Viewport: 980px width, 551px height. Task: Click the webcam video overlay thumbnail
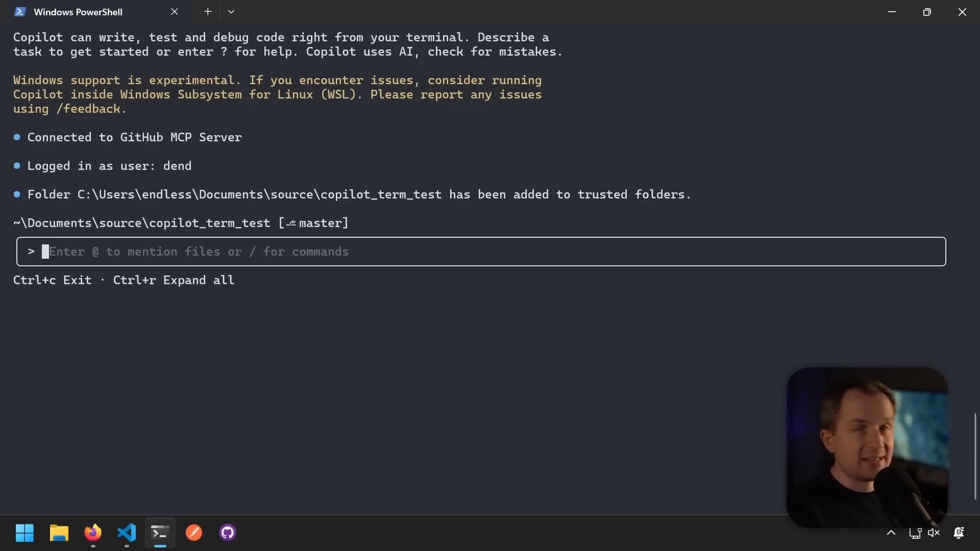(867, 447)
